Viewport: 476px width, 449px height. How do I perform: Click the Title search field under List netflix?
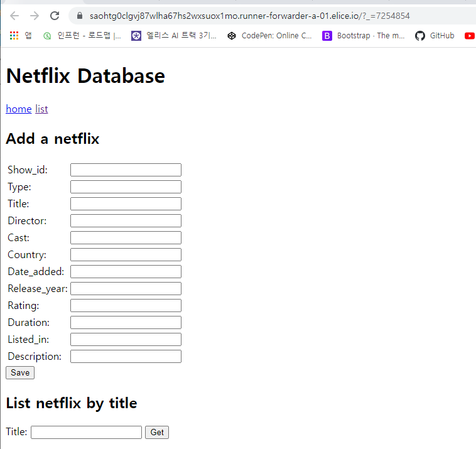(x=86, y=432)
